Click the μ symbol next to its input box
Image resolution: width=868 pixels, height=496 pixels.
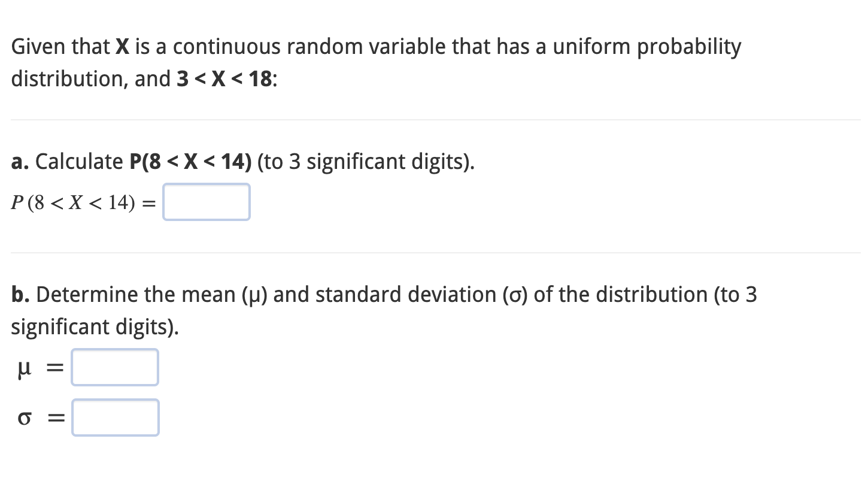click(x=23, y=370)
